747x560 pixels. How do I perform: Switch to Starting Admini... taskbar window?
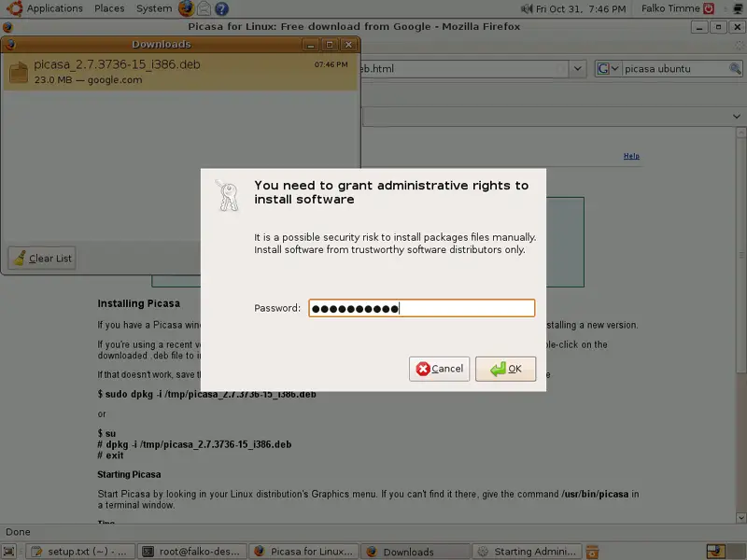(x=528, y=552)
